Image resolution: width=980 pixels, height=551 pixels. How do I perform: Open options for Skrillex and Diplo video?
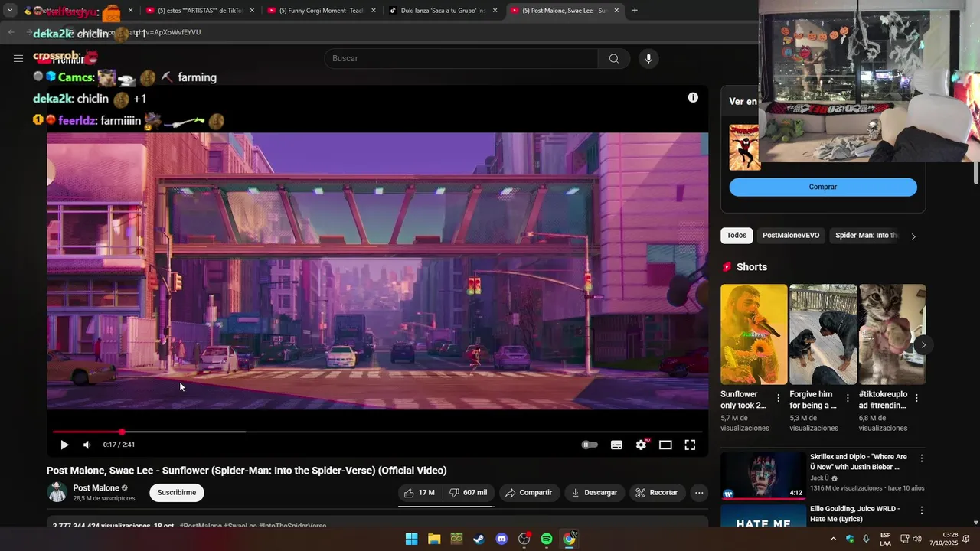click(922, 458)
